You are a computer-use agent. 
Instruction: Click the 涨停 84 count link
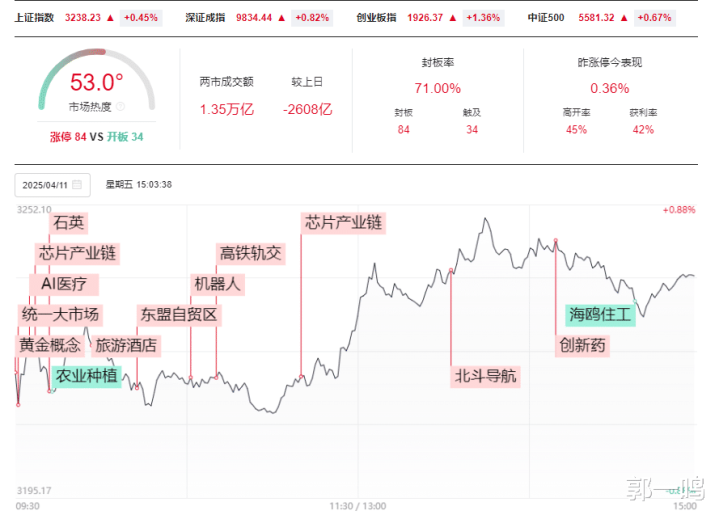68,137
